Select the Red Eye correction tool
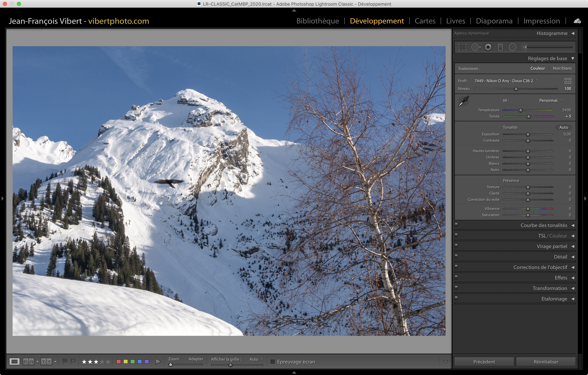This screenshot has width=588, height=375. tap(488, 47)
